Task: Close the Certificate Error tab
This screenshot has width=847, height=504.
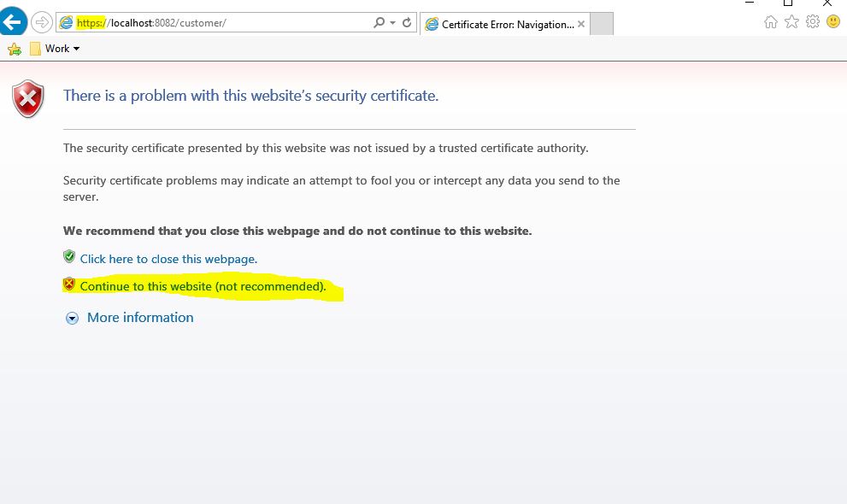Action: click(582, 24)
